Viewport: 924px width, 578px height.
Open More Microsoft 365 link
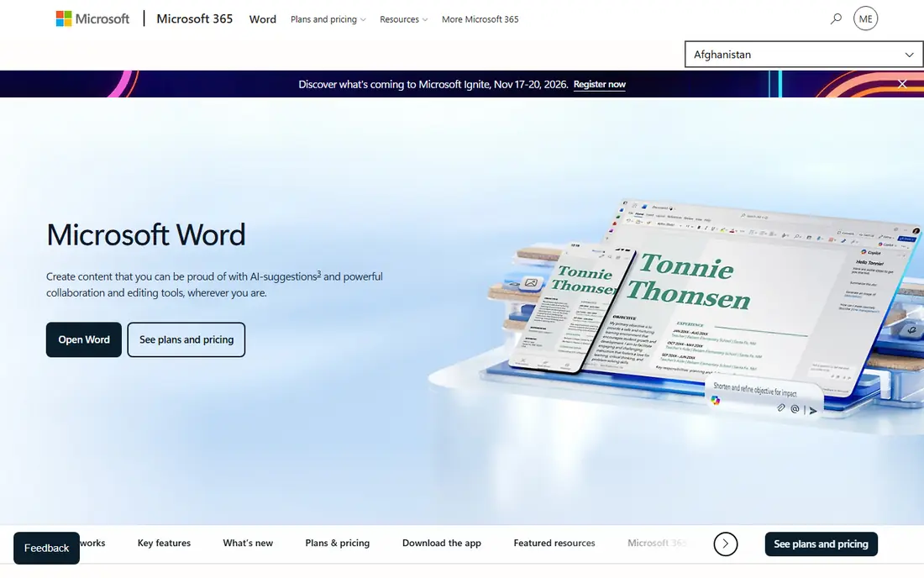tap(480, 19)
